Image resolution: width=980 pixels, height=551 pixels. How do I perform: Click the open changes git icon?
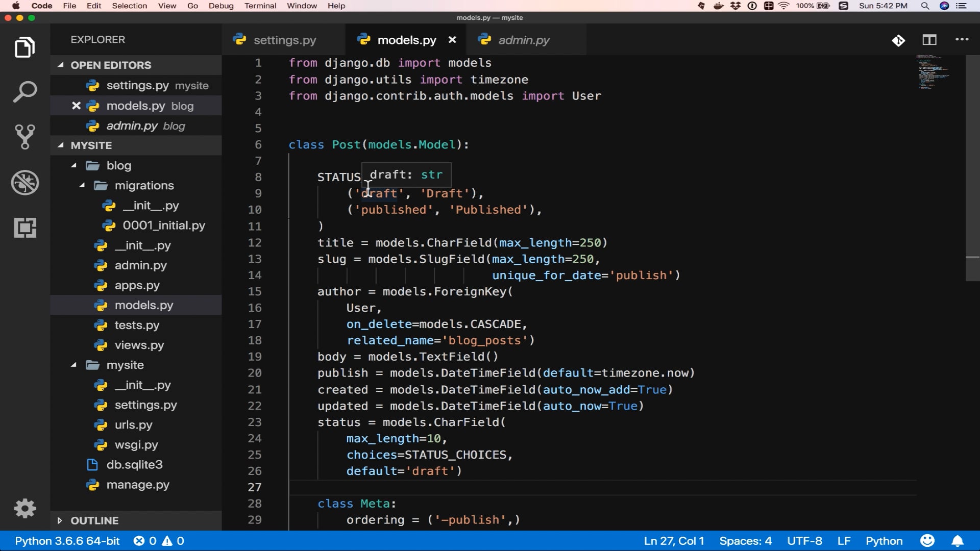(898, 40)
